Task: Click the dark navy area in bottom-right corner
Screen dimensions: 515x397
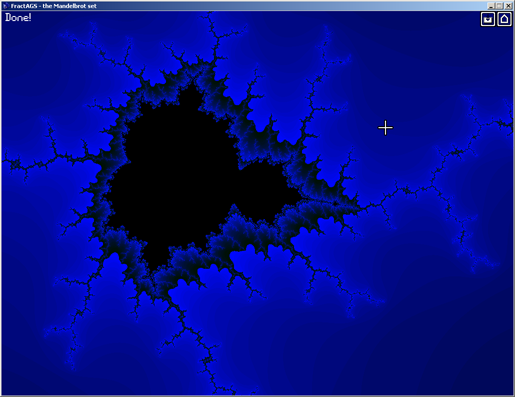Action: coord(483,373)
